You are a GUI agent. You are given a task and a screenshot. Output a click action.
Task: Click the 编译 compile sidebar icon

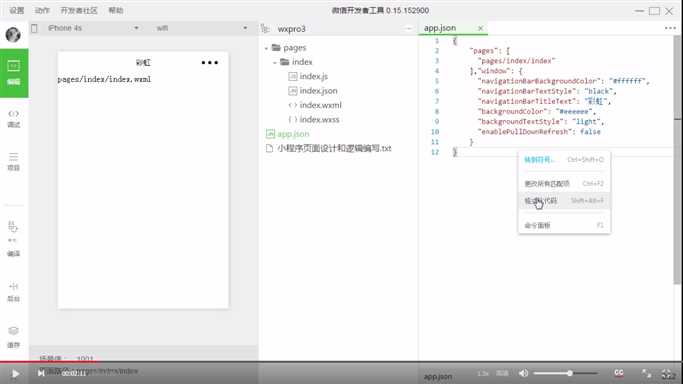(13, 239)
